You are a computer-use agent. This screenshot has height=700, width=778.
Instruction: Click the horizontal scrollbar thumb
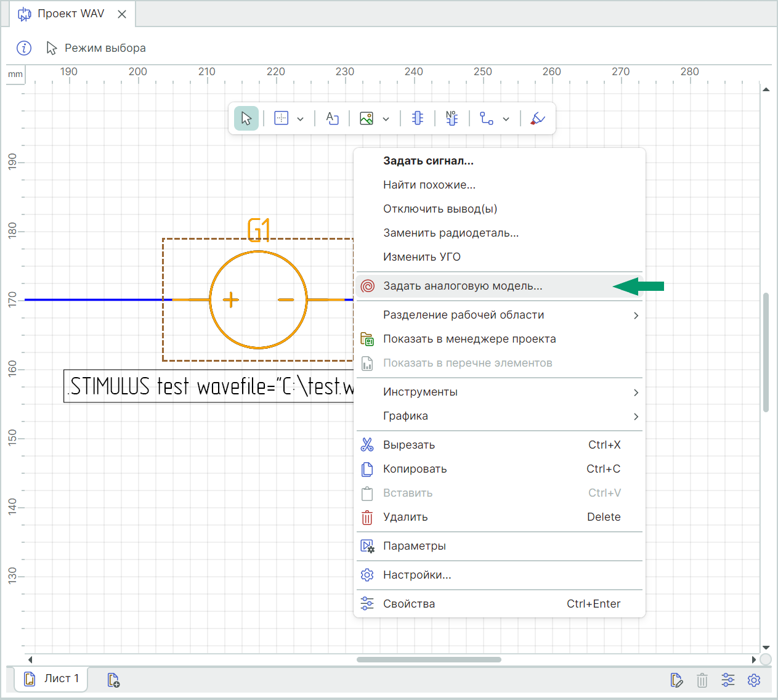pyautogui.click(x=429, y=659)
